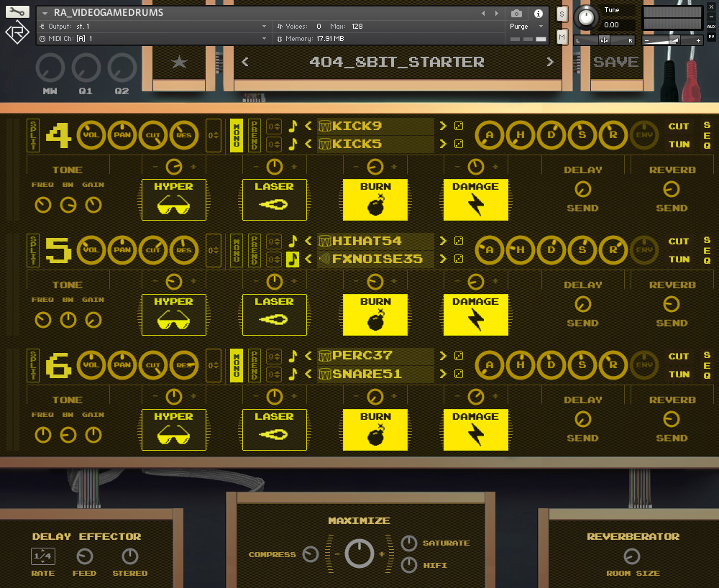Click the note icon for KICK5
Viewport: 719px width, 588px height.
coord(293,144)
